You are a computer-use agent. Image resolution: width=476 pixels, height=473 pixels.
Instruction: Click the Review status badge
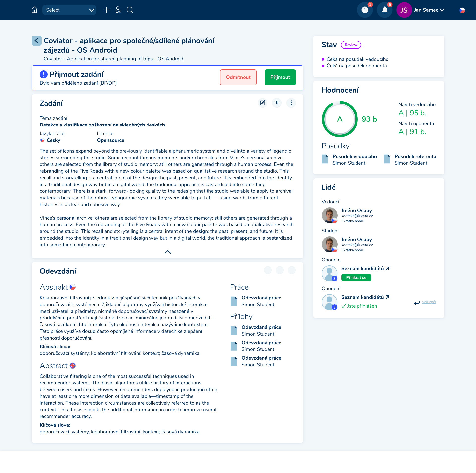[x=351, y=45]
